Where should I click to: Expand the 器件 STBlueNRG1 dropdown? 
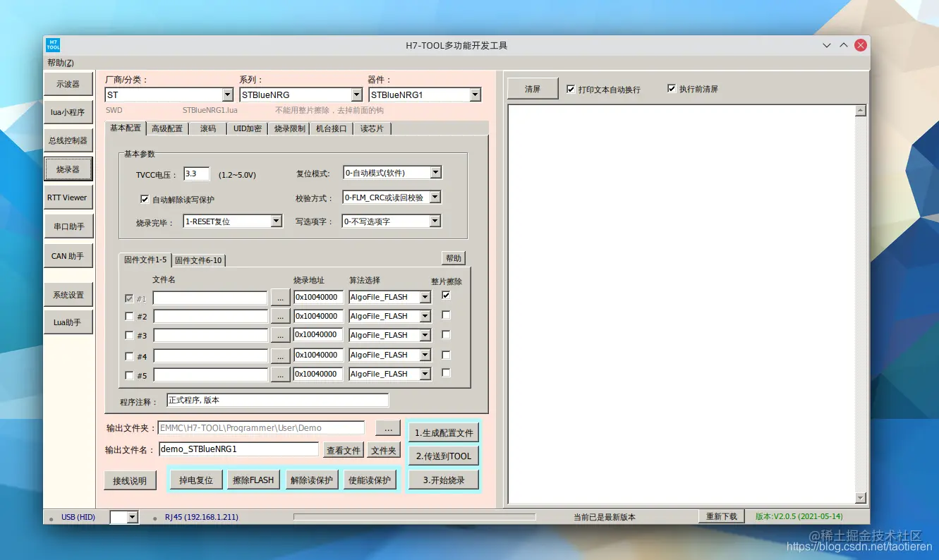point(475,95)
